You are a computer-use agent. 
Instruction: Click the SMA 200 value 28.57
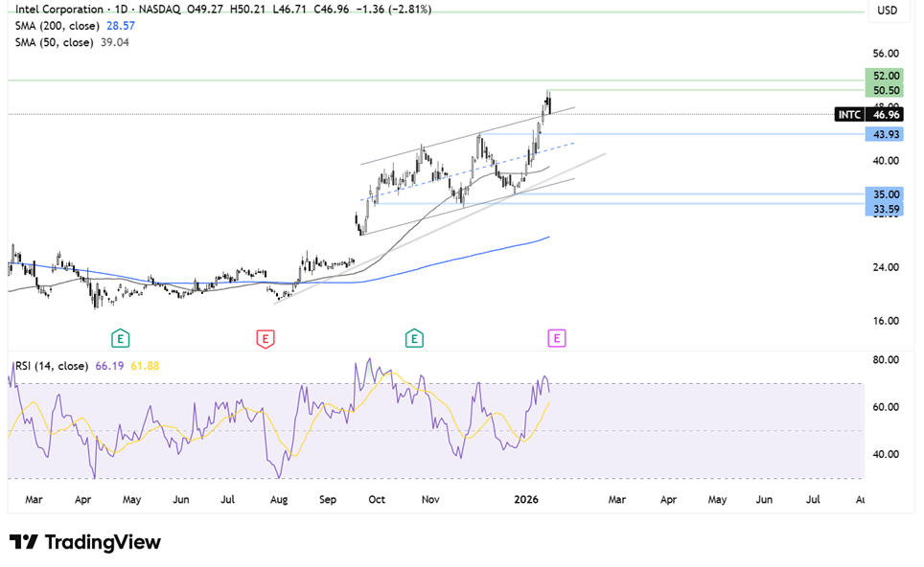click(x=121, y=26)
